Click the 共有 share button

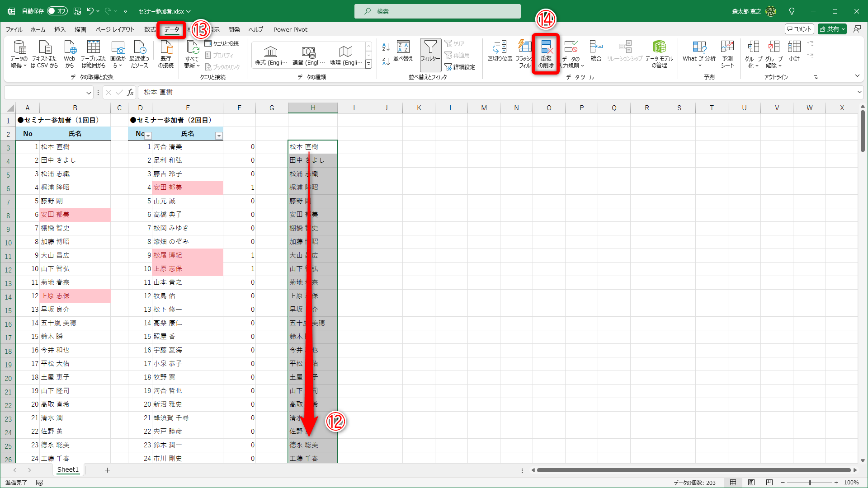pos(832,29)
